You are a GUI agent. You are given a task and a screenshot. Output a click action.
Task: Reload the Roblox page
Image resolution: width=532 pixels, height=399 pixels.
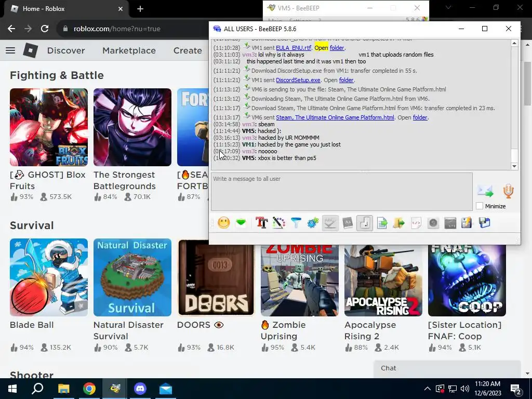[45, 29]
